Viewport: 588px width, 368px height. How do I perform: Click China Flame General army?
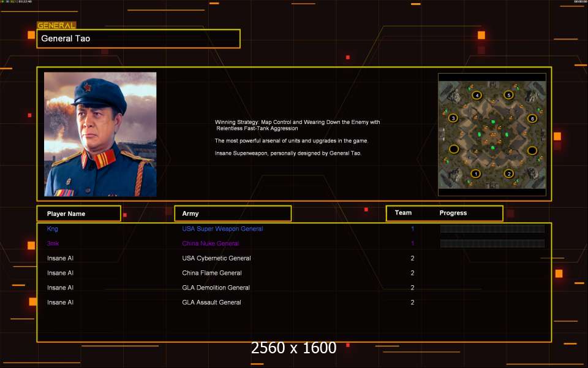point(212,273)
